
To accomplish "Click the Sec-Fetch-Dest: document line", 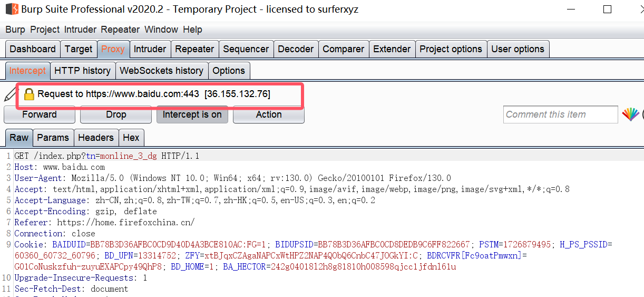I will [71, 289].
